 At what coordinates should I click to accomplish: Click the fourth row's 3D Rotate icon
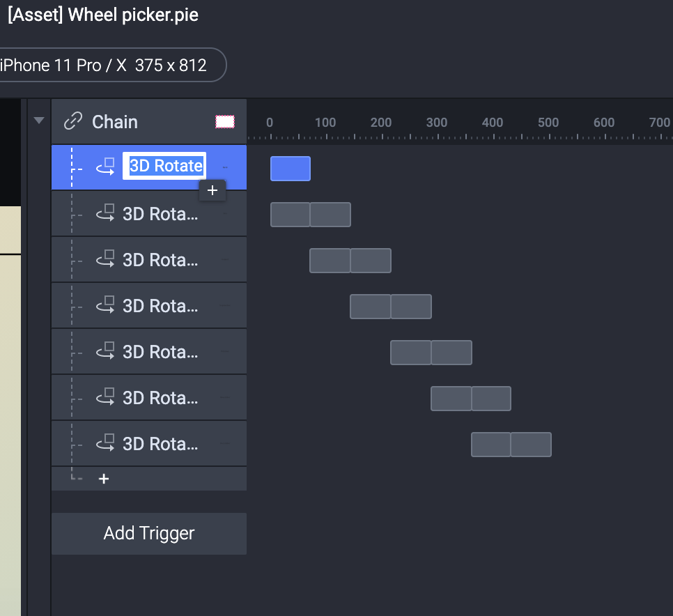[x=105, y=305]
